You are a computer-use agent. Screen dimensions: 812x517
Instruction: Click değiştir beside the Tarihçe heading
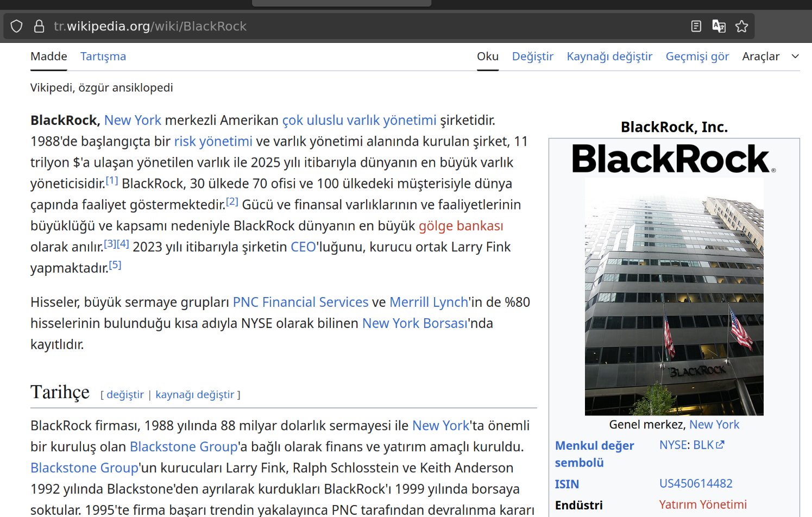(x=125, y=395)
